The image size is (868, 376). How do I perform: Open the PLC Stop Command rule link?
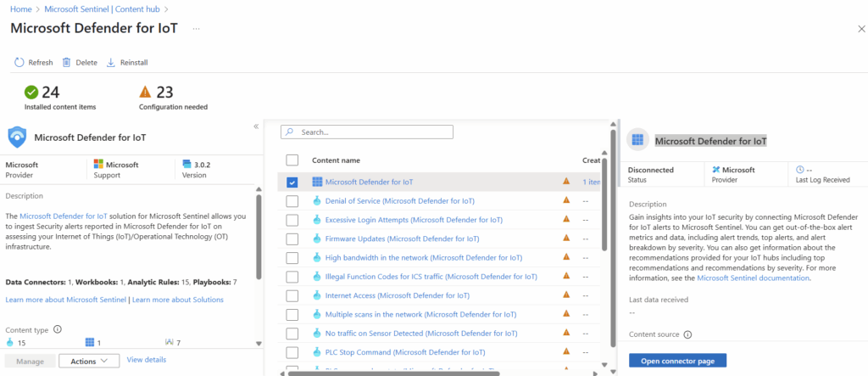405,351
